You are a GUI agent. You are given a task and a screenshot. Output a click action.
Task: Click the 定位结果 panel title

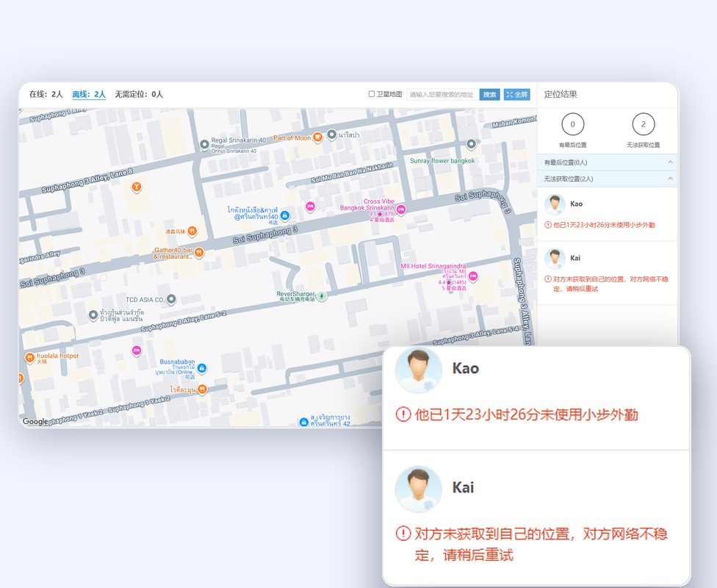click(x=561, y=94)
